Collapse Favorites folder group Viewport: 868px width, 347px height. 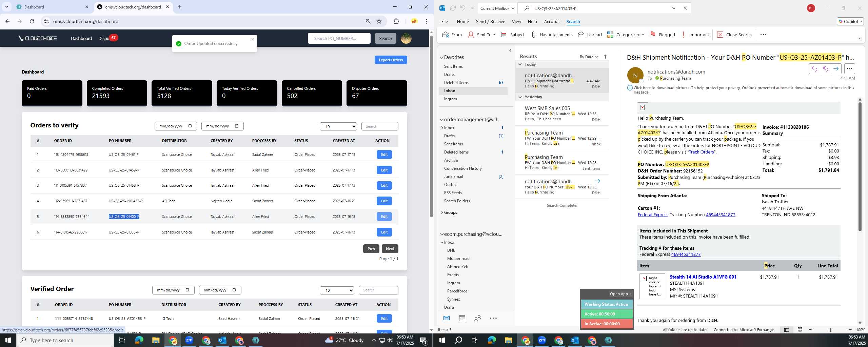(442, 57)
